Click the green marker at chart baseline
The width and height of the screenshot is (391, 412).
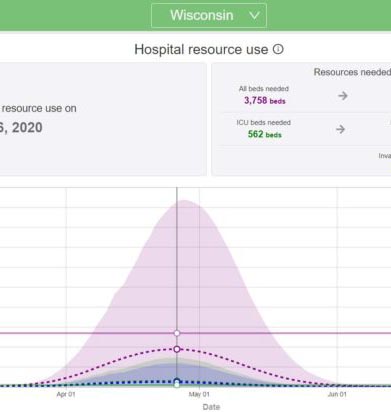tap(177, 385)
